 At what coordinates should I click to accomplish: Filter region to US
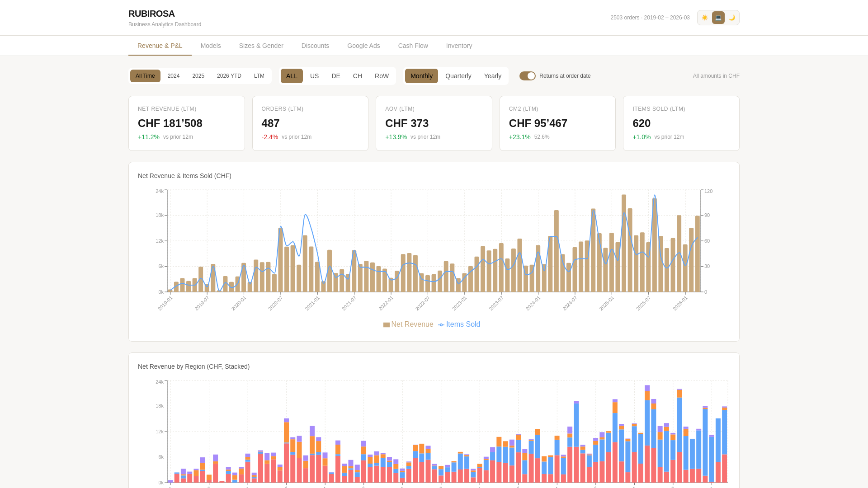pos(315,76)
